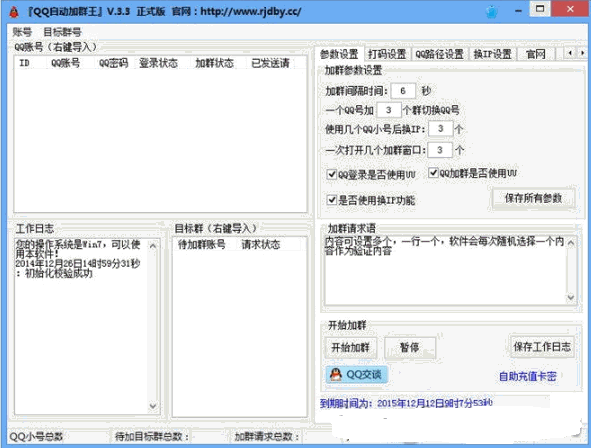
Task: Click the QQ密码 column header
Action: tap(113, 63)
